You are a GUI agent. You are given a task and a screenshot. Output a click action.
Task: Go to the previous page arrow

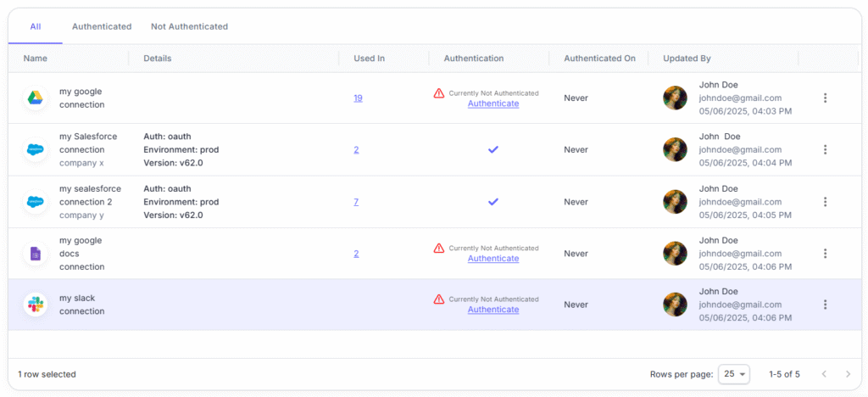tap(824, 374)
